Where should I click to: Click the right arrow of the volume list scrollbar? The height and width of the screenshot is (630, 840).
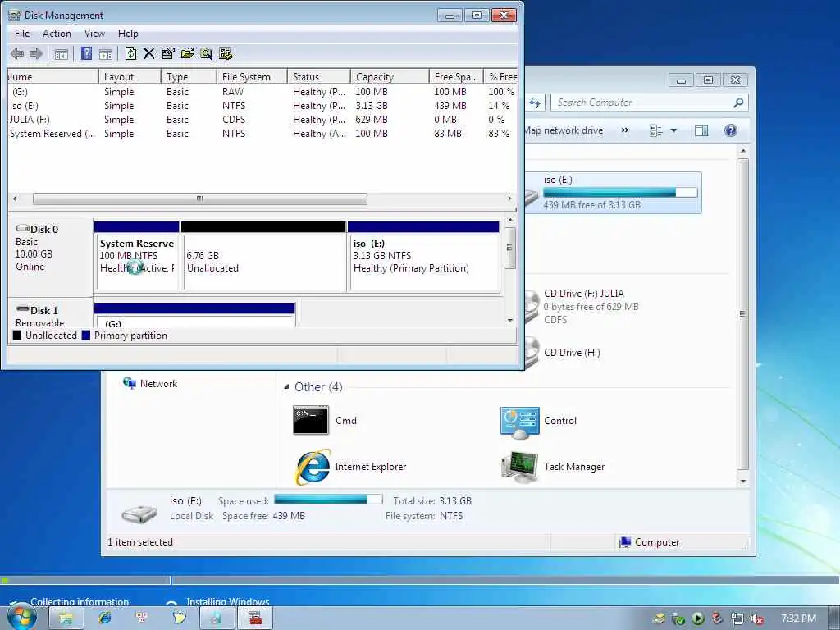pos(509,199)
